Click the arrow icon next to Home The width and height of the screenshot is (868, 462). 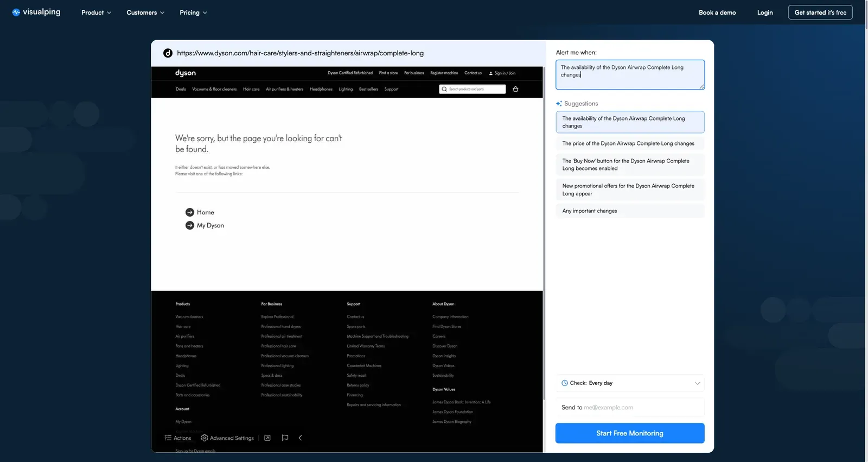pyautogui.click(x=190, y=212)
